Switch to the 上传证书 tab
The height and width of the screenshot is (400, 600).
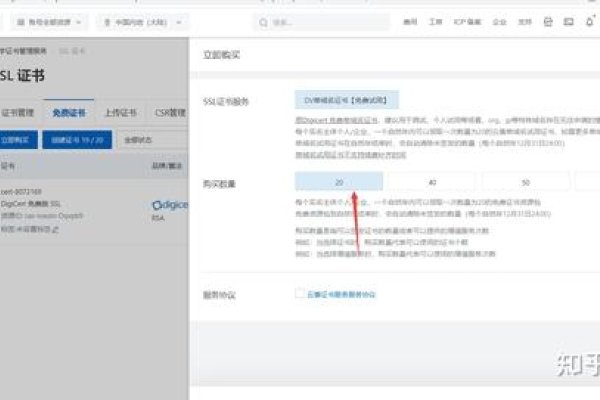[121, 113]
